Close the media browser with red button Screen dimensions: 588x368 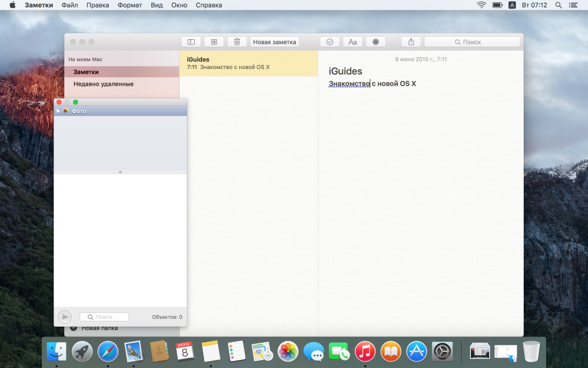pyautogui.click(x=59, y=102)
